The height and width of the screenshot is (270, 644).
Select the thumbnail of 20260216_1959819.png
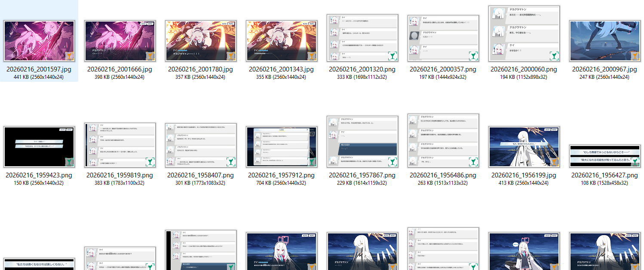120,145
